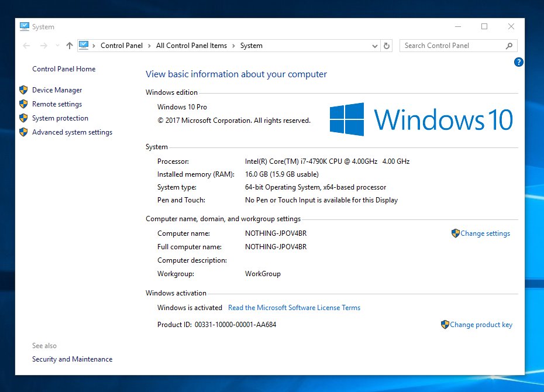Expand the chevron after "All Control Panel Items"
The image size is (544, 392).
233,46
